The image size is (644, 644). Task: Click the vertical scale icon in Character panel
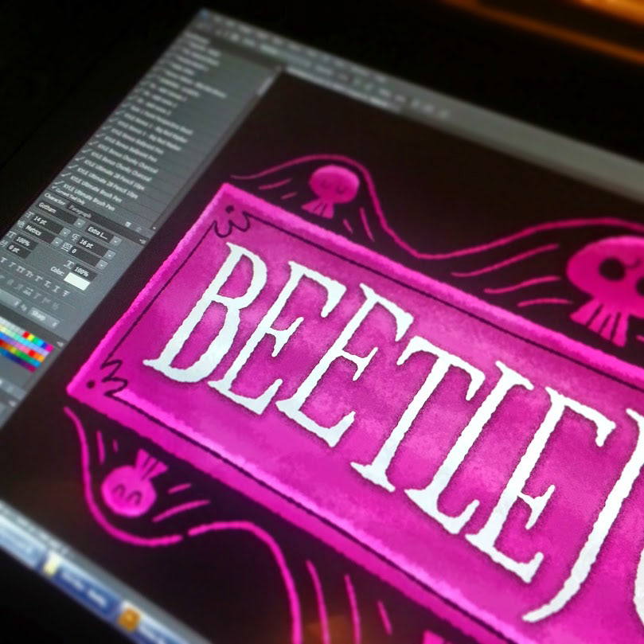coord(11,235)
